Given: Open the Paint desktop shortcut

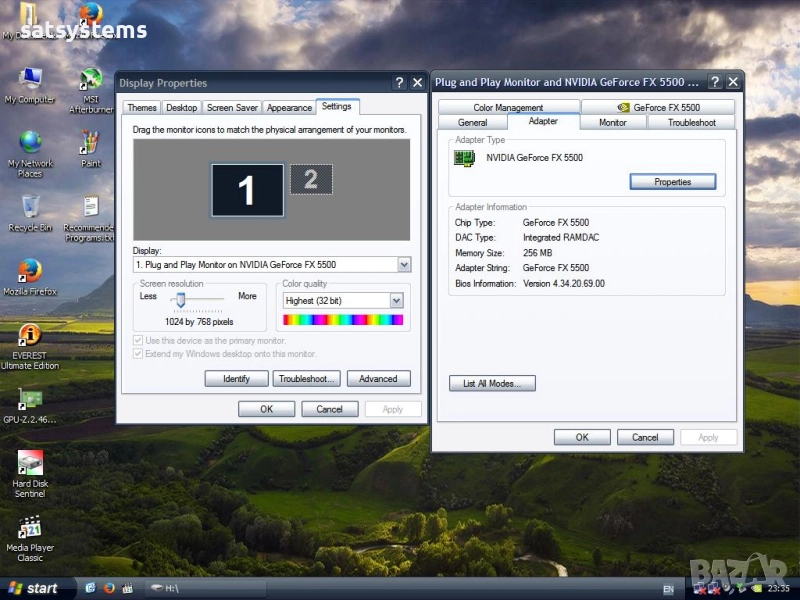Looking at the screenshot, I should coord(90,145).
